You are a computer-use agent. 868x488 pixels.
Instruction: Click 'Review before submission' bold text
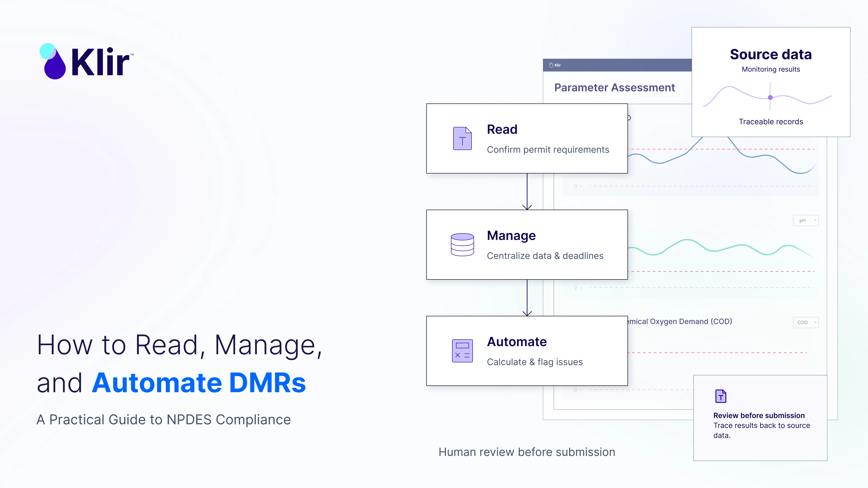759,416
